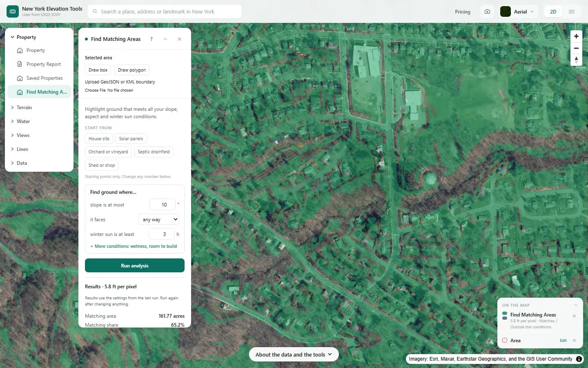
Task: Expand the Terrain sidebar section
Action: pyautogui.click(x=39, y=108)
